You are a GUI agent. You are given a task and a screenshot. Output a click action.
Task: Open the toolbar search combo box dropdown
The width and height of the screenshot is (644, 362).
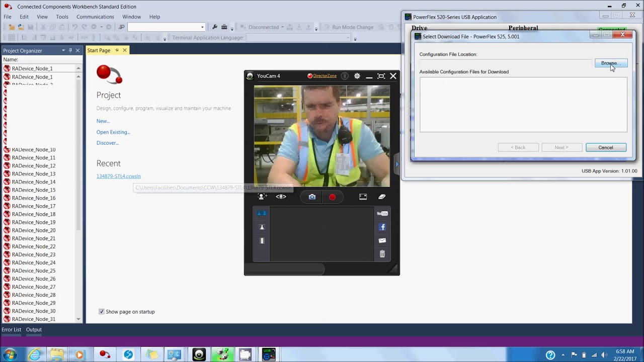click(202, 27)
